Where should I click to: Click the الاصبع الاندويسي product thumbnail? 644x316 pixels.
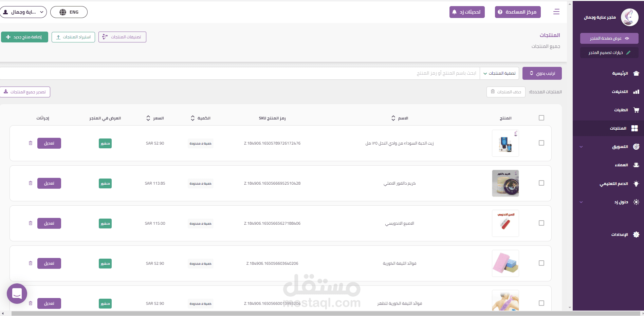505,223
